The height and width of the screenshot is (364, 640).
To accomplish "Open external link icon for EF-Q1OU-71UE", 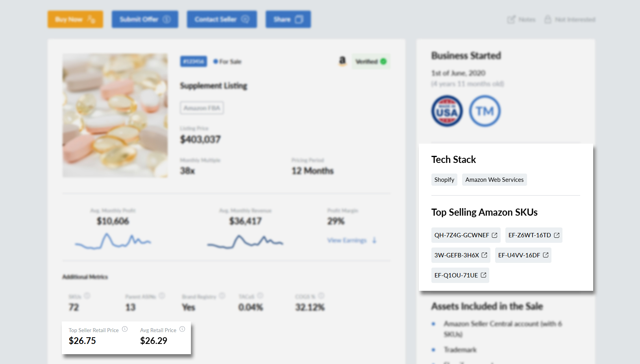I will 483,275.
